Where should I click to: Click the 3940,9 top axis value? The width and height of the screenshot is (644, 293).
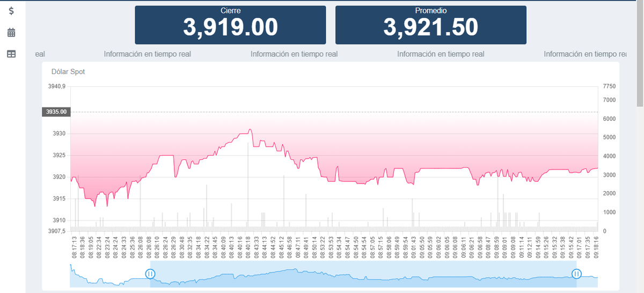point(56,86)
